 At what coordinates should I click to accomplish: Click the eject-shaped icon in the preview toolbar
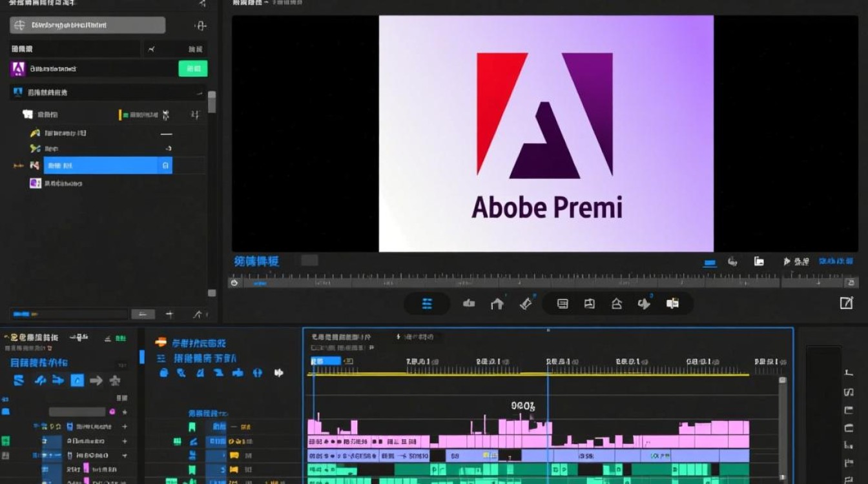(617, 304)
